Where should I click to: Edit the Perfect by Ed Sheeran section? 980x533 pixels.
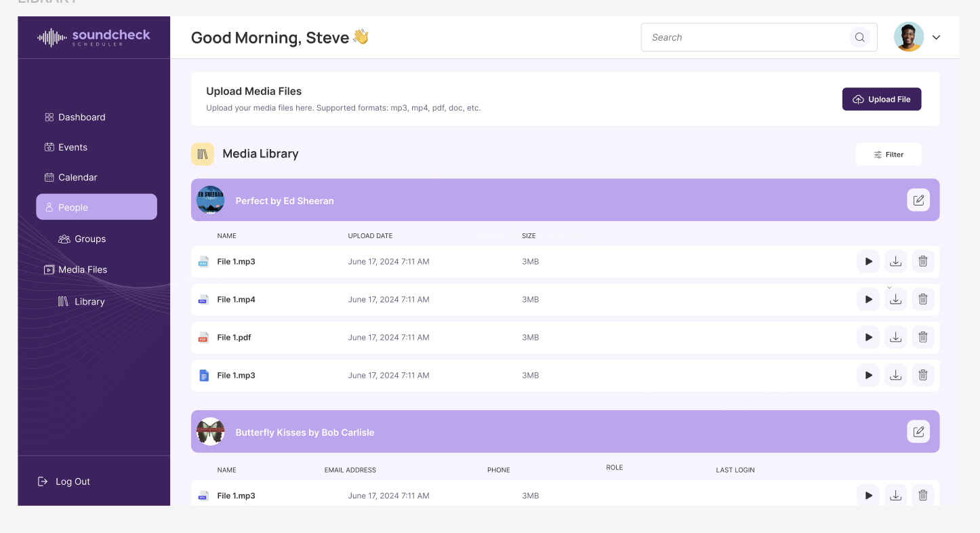(x=918, y=200)
